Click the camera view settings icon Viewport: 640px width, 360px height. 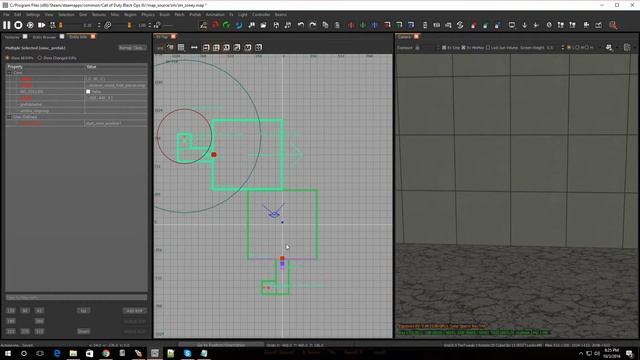pyautogui.click(x=609, y=48)
